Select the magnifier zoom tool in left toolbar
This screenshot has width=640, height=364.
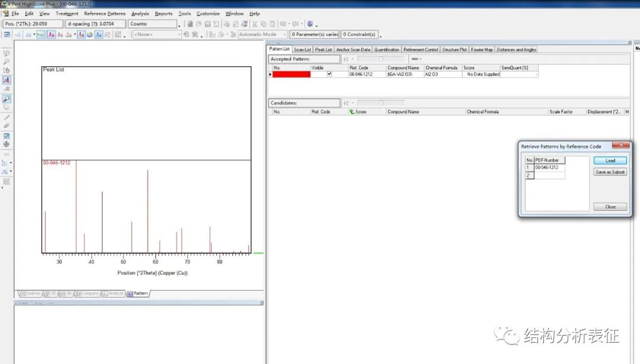[7, 99]
